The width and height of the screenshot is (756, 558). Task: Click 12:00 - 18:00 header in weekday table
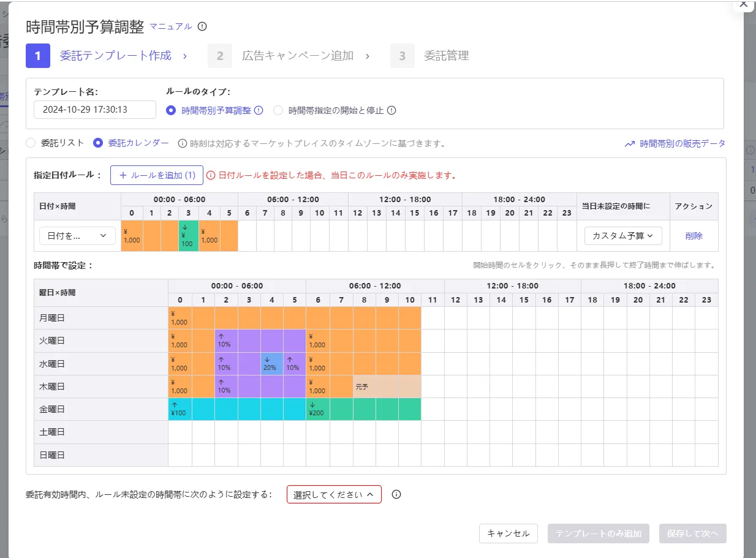pyautogui.click(x=513, y=286)
